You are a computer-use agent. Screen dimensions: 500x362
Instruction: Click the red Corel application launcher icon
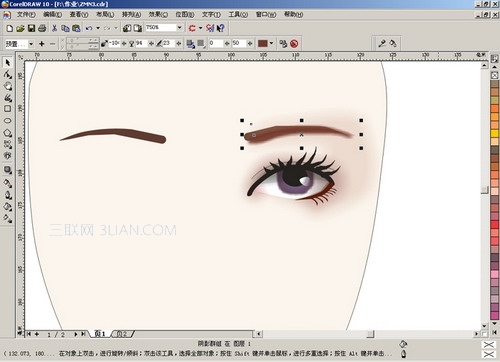[192, 28]
